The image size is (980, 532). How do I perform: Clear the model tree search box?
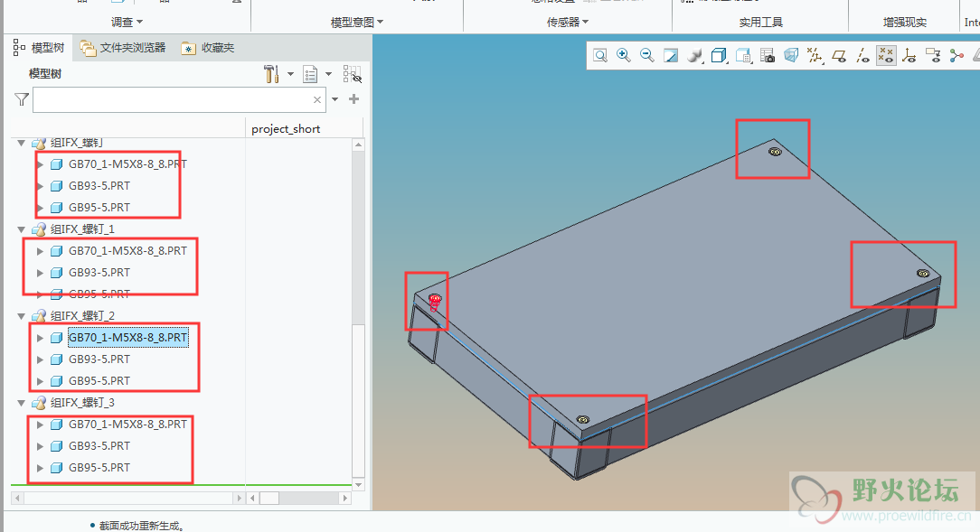pyautogui.click(x=317, y=99)
